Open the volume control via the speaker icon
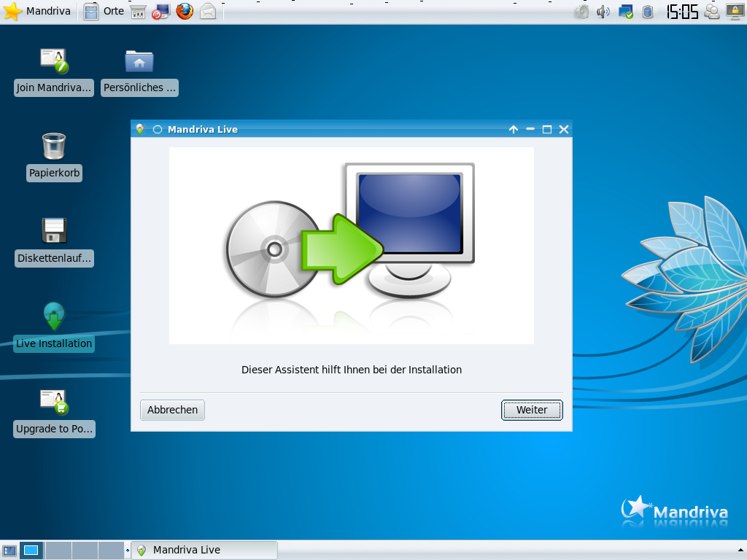747x560 pixels. coord(603,12)
